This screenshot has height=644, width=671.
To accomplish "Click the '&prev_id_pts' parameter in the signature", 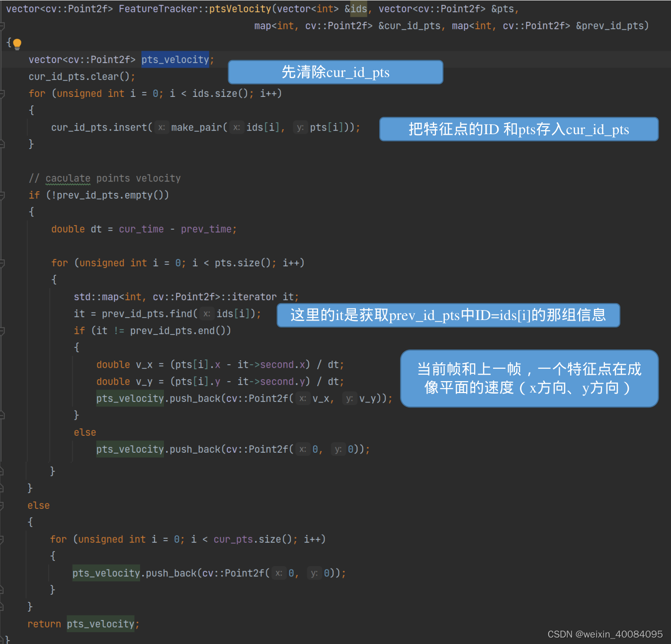I will pos(610,26).
